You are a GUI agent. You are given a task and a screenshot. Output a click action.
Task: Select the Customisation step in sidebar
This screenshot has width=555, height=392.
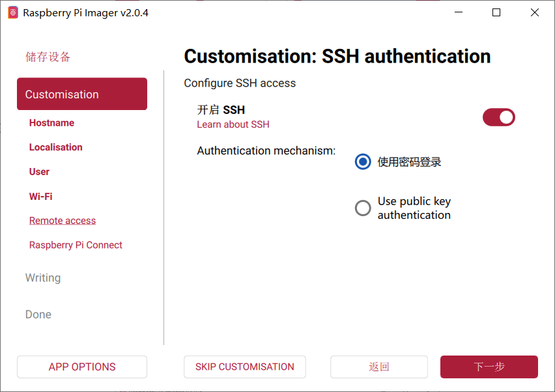point(82,94)
